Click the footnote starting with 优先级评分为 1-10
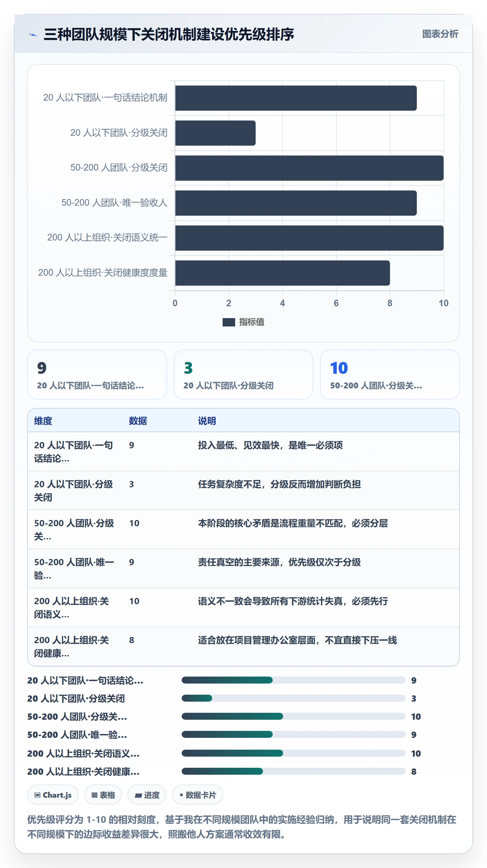 pos(242,827)
